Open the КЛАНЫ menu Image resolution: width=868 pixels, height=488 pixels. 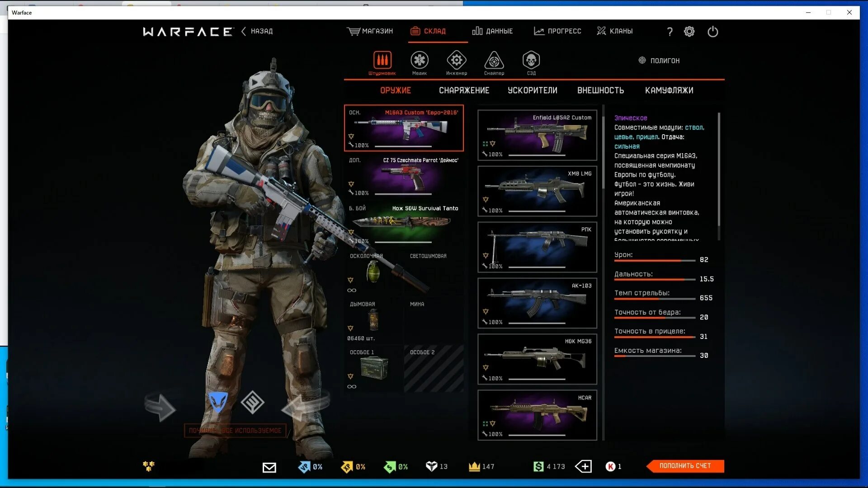(615, 31)
